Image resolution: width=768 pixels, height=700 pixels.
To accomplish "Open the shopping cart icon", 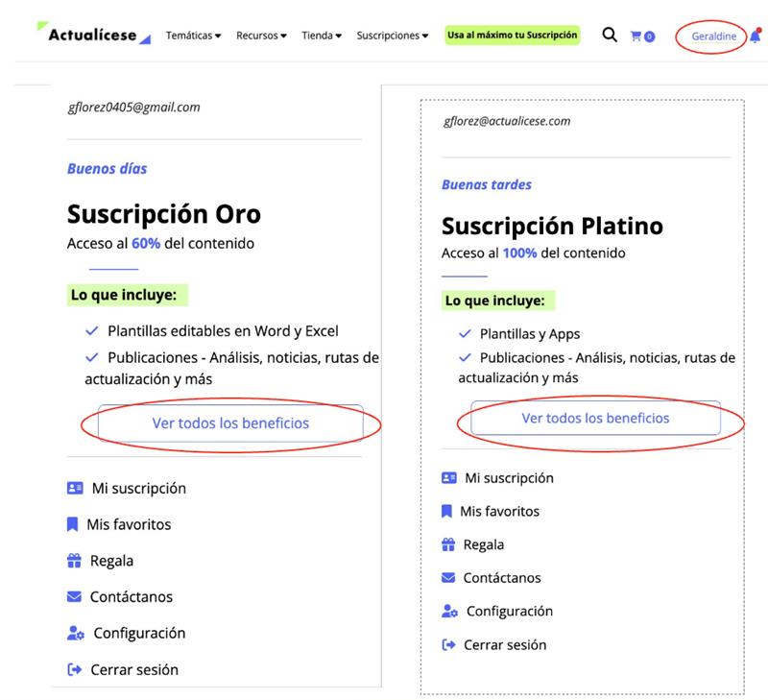I will pos(636,36).
